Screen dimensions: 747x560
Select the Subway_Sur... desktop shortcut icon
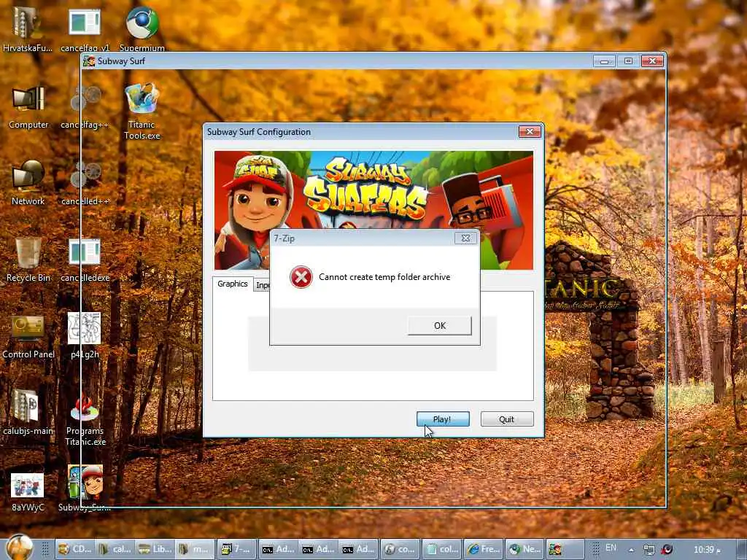85,488
